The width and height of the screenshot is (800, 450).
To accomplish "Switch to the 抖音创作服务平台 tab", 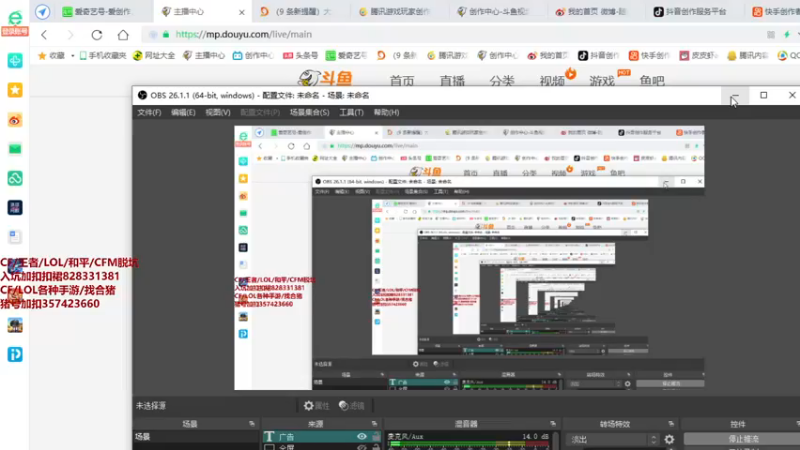I will point(695,11).
